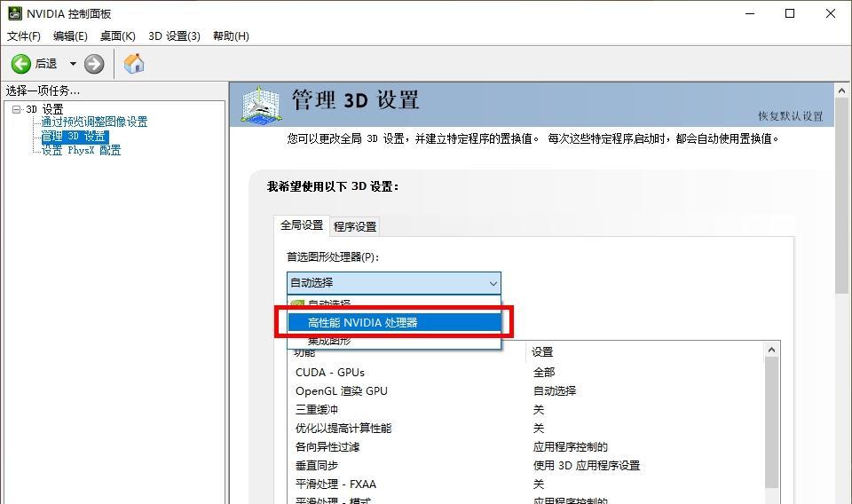Image resolution: width=852 pixels, height=504 pixels.
Task: Choose 高性能 NVIDIA 处理器 option
Action: [x=394, y=323]
